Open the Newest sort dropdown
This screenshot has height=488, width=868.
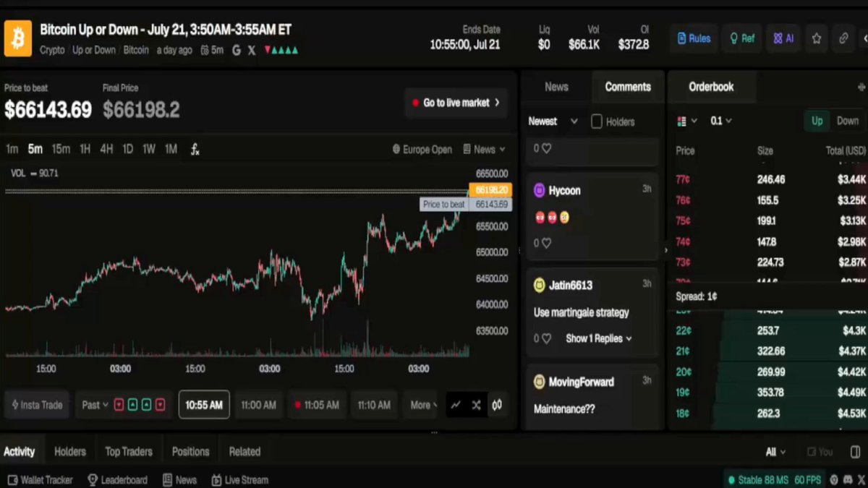pyautogui.click(x=553, y=121)
